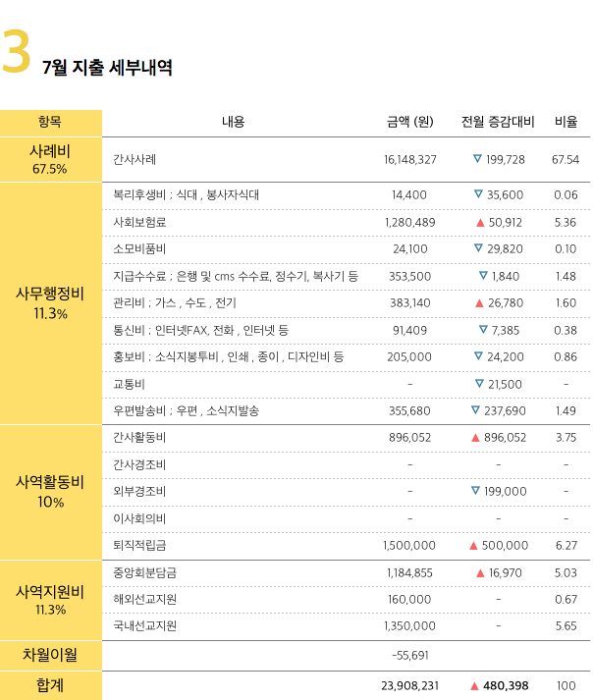
Task: Select the '내용' column header
Action: coord(233,122)
